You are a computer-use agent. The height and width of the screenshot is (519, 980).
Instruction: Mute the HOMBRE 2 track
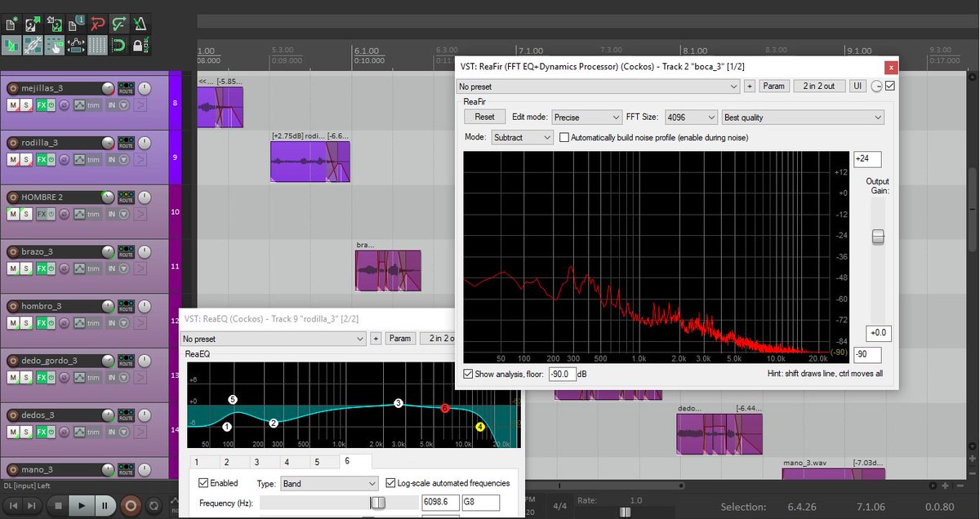click(12, 214)
